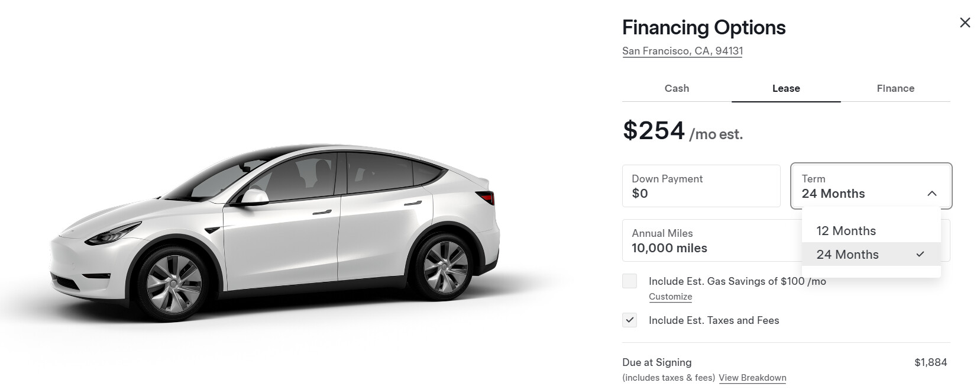Click the $254 monthly estimate price

(653, 130)
